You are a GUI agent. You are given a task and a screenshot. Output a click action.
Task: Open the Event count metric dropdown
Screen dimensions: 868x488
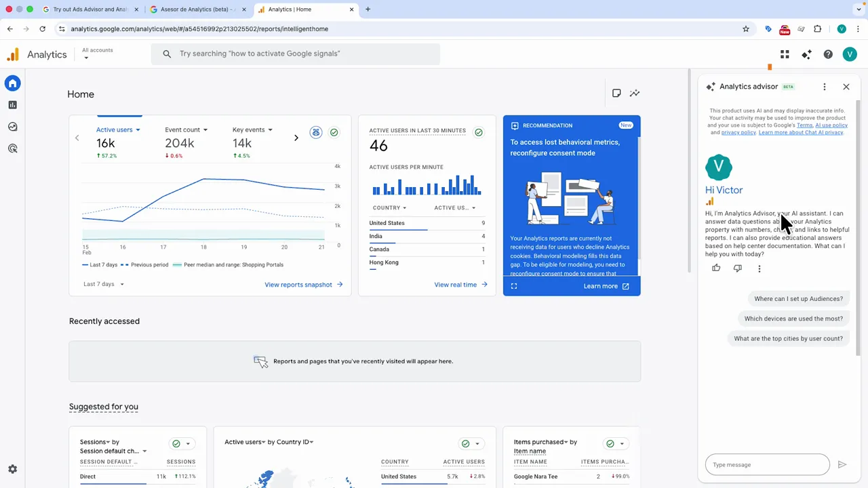click(186, 130)
